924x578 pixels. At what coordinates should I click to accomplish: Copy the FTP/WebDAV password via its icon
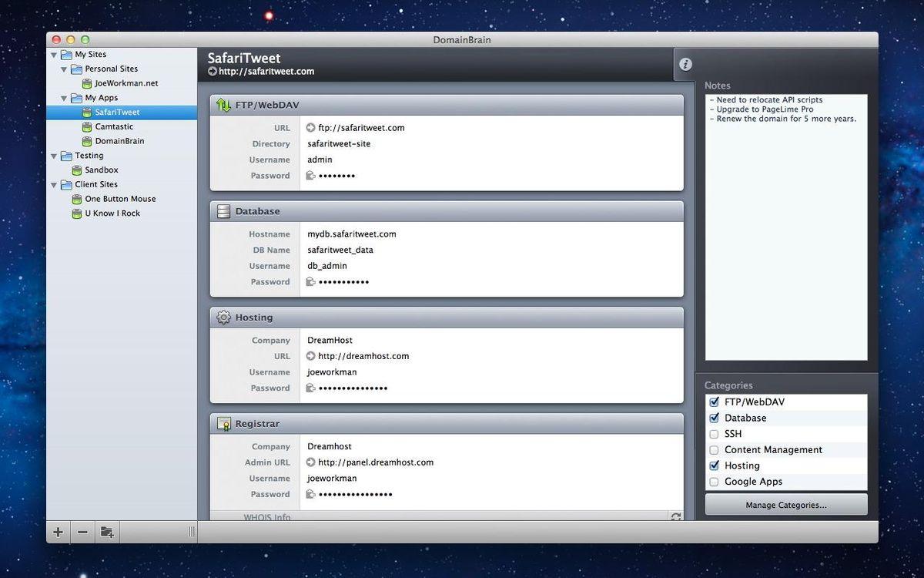311,176
